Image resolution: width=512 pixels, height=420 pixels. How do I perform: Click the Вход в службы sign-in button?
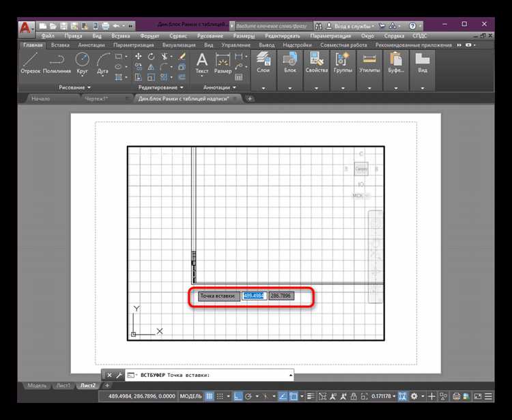click(x=351, y=26)
